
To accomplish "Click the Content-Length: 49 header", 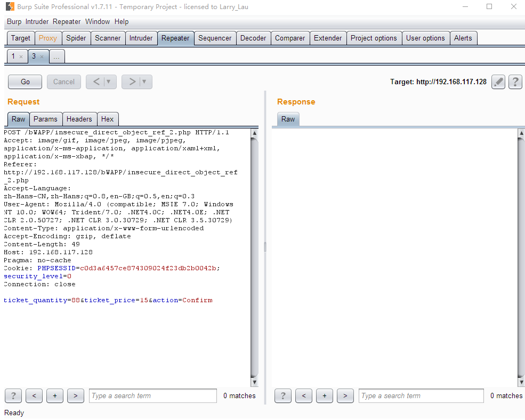I will (x=42, y=244).
